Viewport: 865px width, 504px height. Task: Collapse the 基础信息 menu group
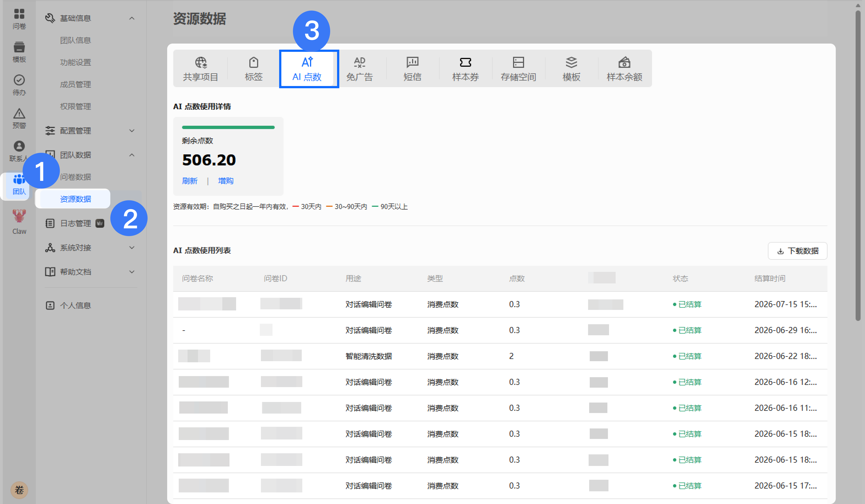tap(132, 18)
